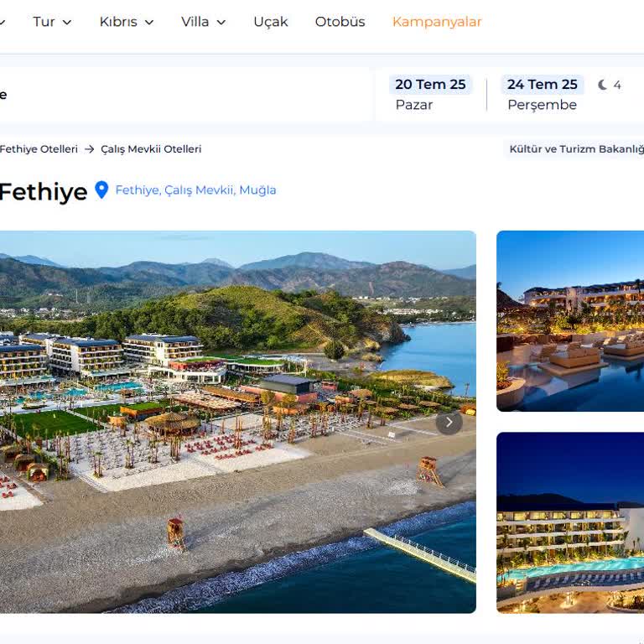Open the Fethiye, Çalış Mevkii, Muğla address link

195,190
